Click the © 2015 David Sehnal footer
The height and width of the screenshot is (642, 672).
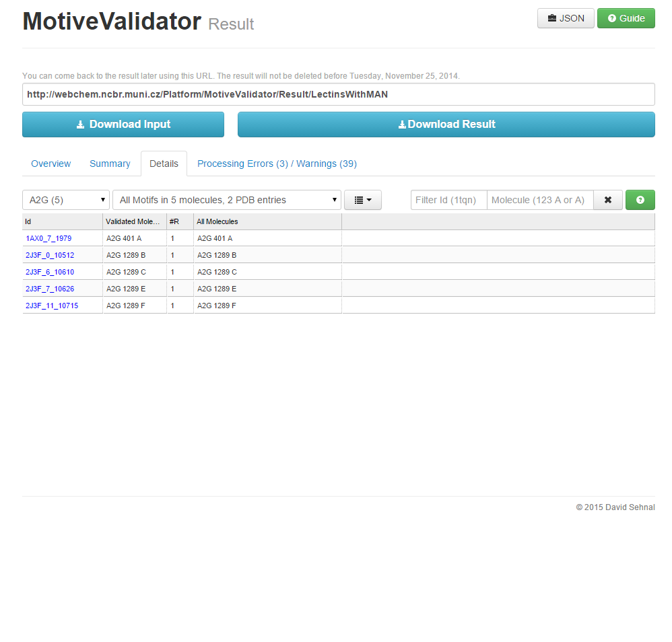coord(615,507)
